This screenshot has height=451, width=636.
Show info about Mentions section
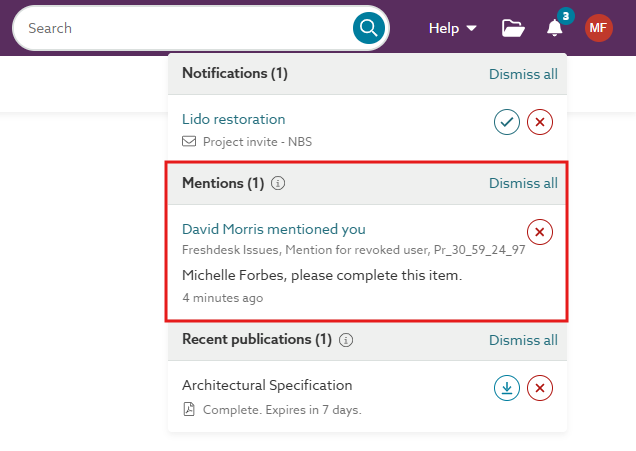279,184
